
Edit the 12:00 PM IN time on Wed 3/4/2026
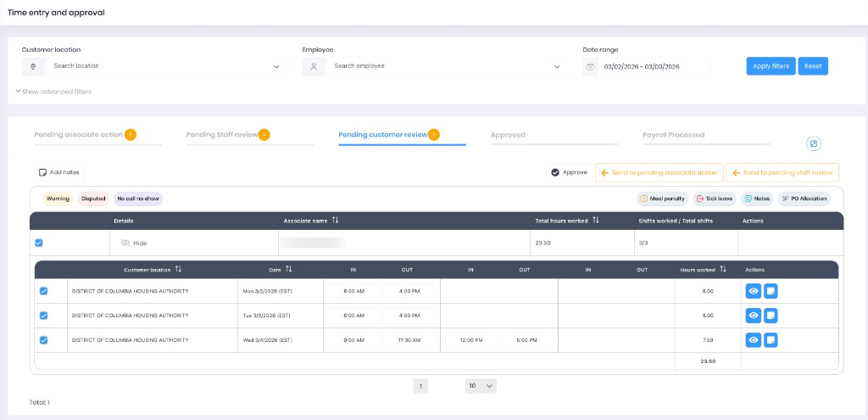(471, 339)
